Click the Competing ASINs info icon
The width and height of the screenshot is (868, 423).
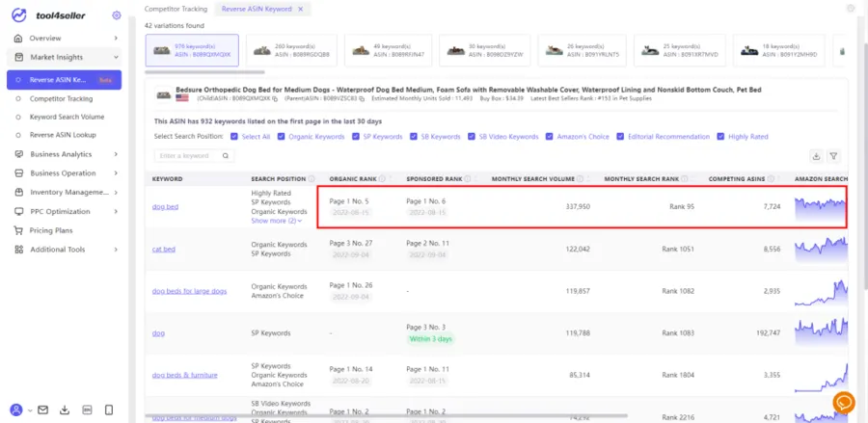(x=771, y=179)
